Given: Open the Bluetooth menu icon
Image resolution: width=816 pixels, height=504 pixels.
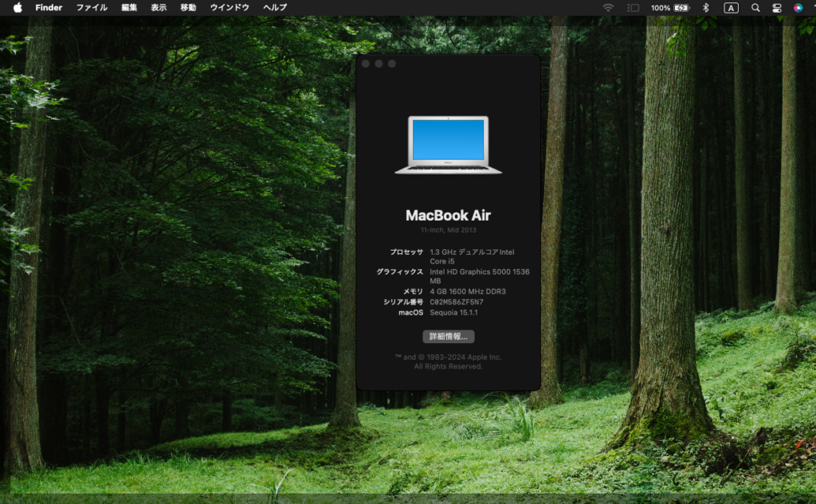Looking at the screenshot, I should click(x=706, y=7).
